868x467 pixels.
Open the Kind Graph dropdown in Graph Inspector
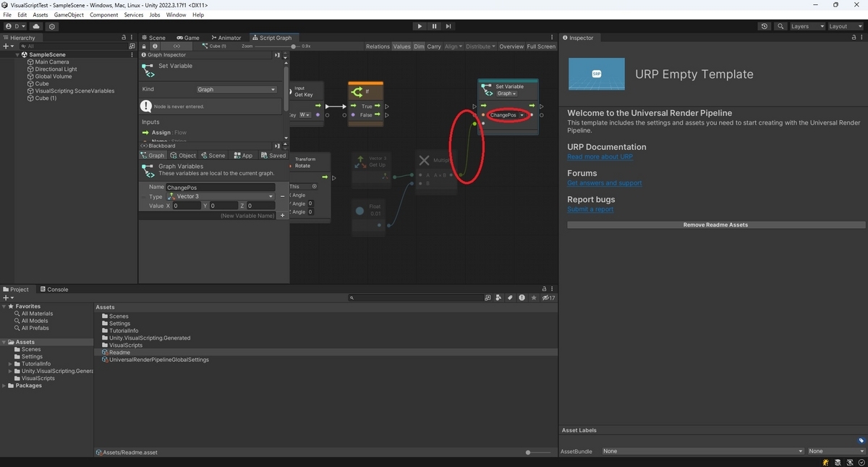point(237,90)
